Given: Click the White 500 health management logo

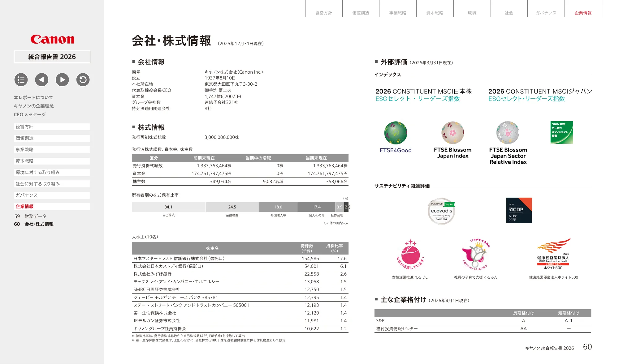Looking at the screenshot, I should point(553,254).
